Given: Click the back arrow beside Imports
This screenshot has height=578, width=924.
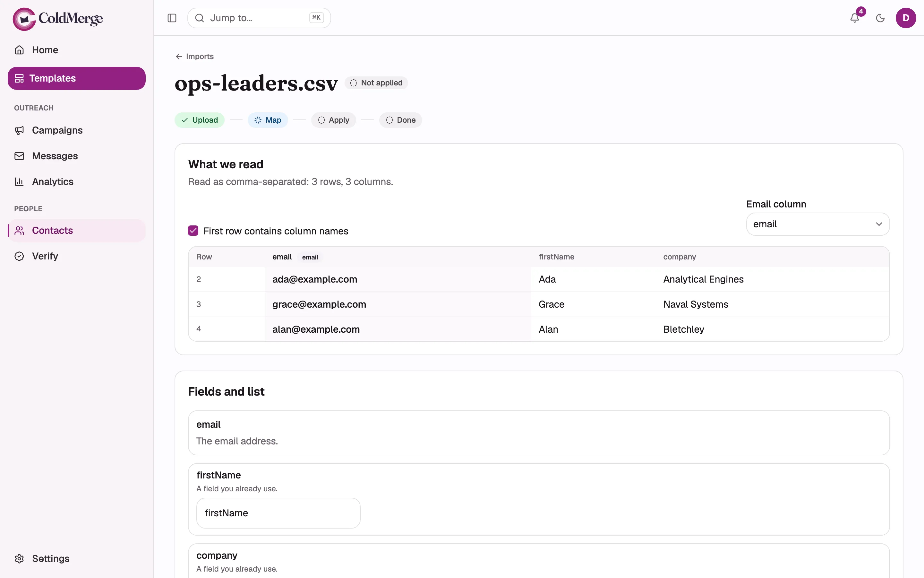Looking at the screenshot, I should tap(179, 57).
